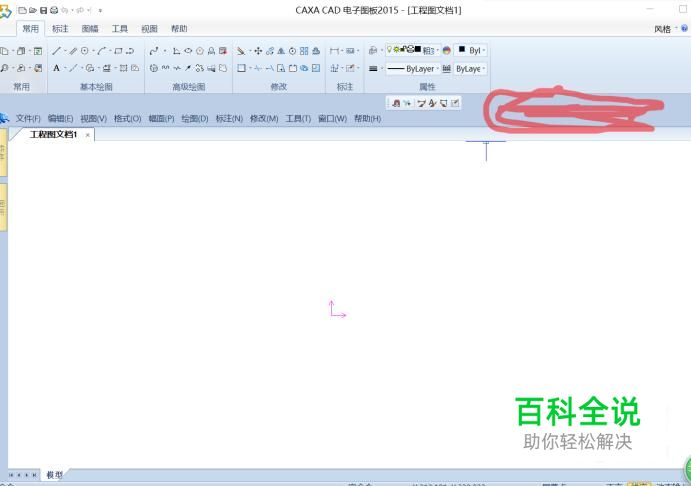The image size is (691, 486).
Task: Select the Hatch fill tool
Action: tap(123, 68)
